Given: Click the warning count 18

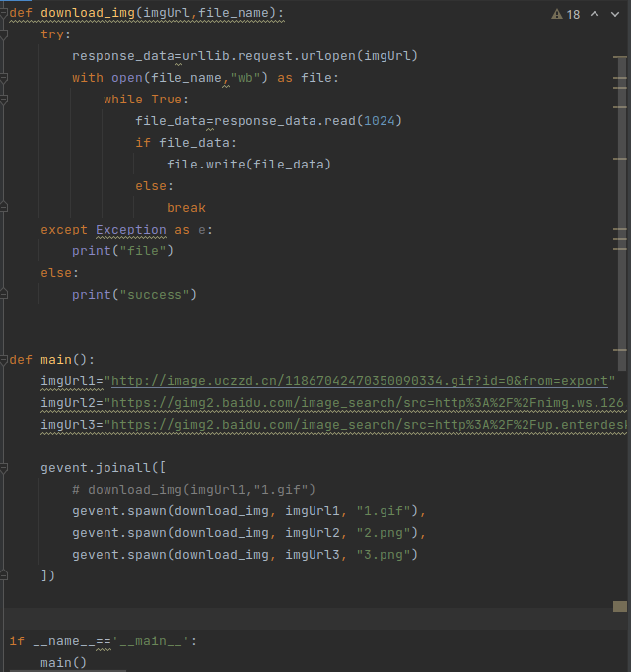Looking at the screenshot, I should [x=573, y=15].
